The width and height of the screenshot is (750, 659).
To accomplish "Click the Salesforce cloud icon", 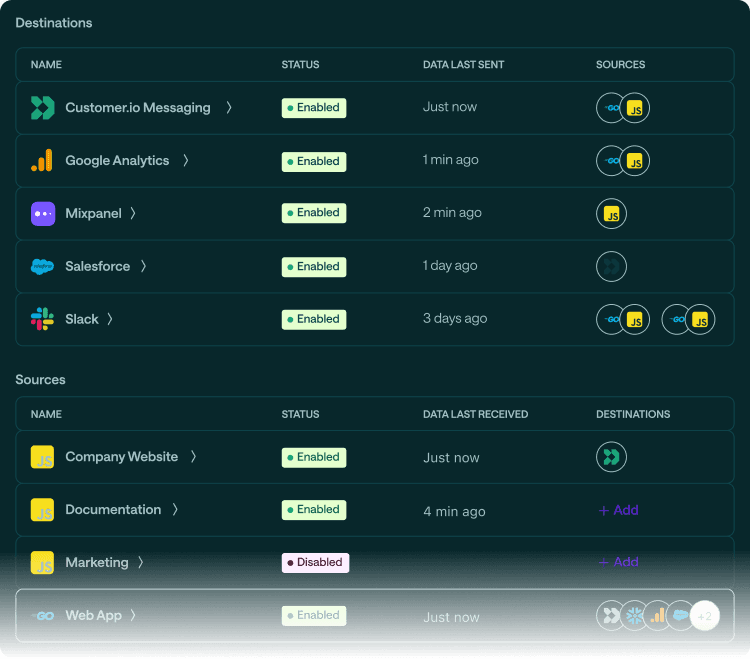I will click(x=42, y=266).
